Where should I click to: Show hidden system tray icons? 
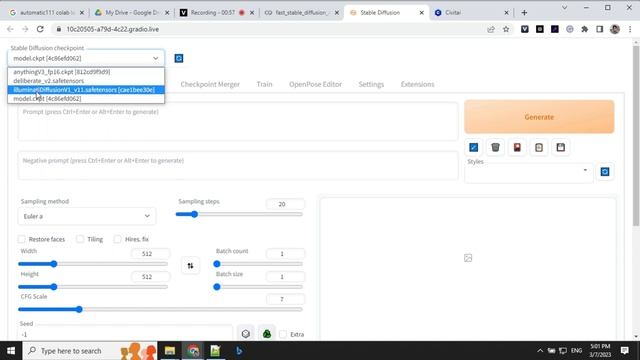point(540,351)
